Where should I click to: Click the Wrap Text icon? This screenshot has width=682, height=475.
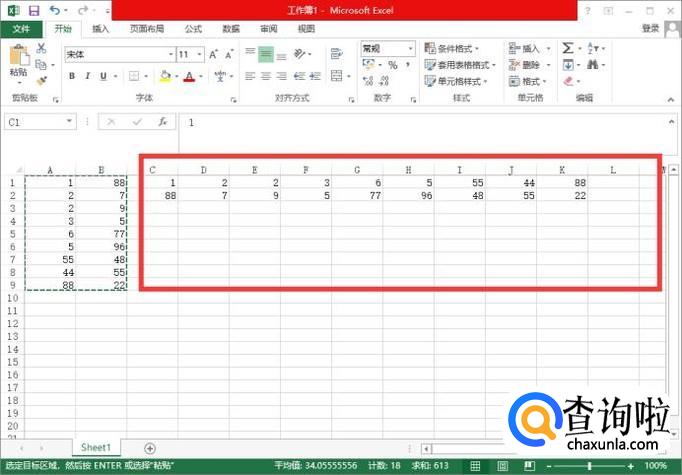coord(336,54)
